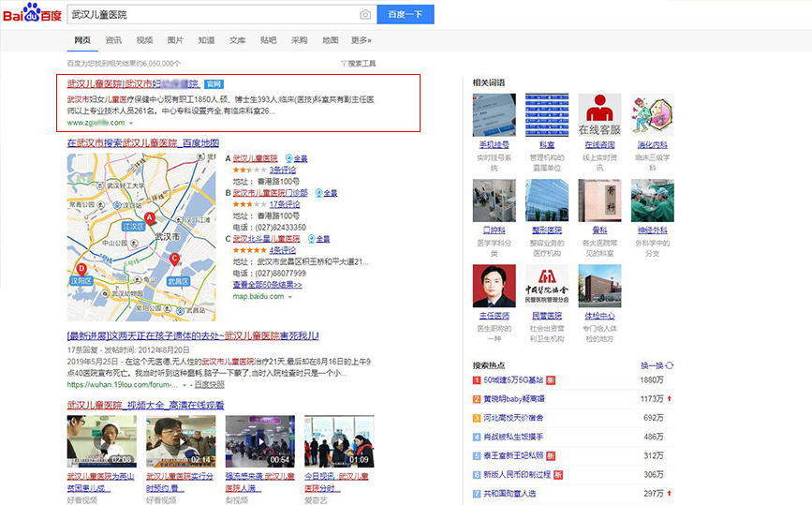Open 全景 panorama for location A
Screen dimensions: 812x505
tap(297, 158)
